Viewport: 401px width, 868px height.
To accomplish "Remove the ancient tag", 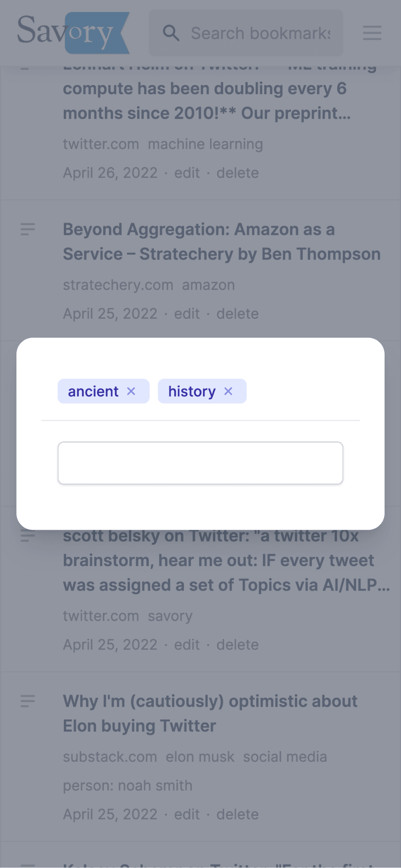I will [x=131, y=391].
